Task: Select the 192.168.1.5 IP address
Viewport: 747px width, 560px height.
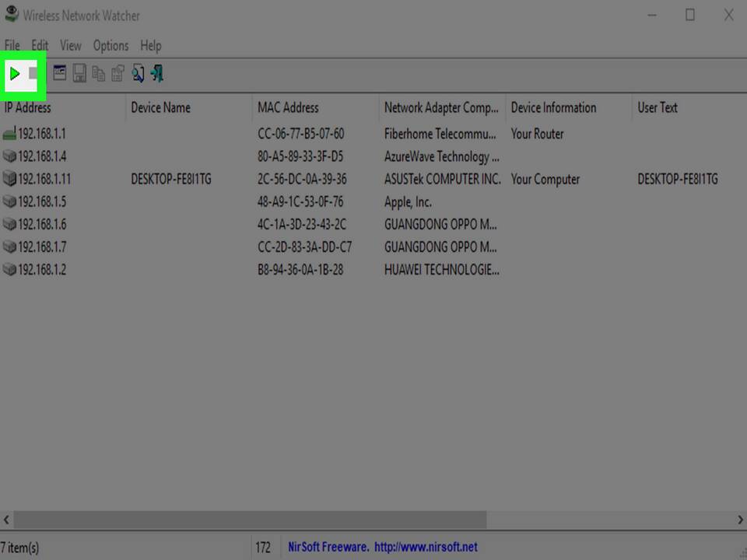Action: point(42,201)
